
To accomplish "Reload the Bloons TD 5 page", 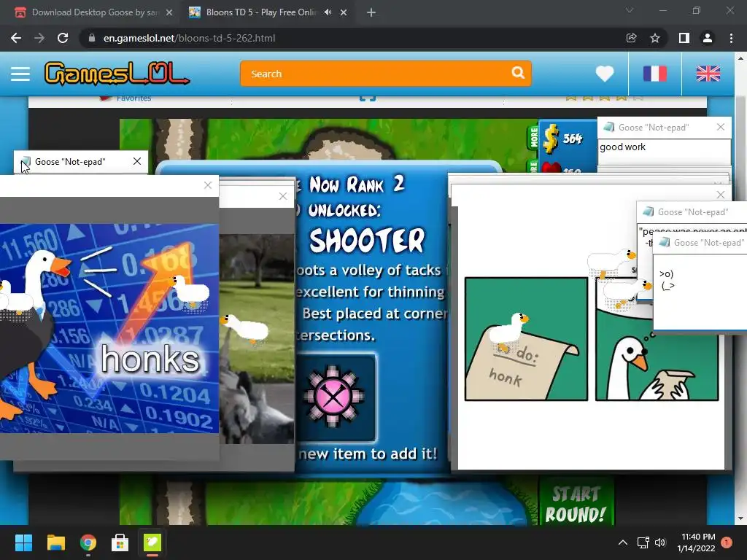I will pyautogui.click(x=63, y=38).
